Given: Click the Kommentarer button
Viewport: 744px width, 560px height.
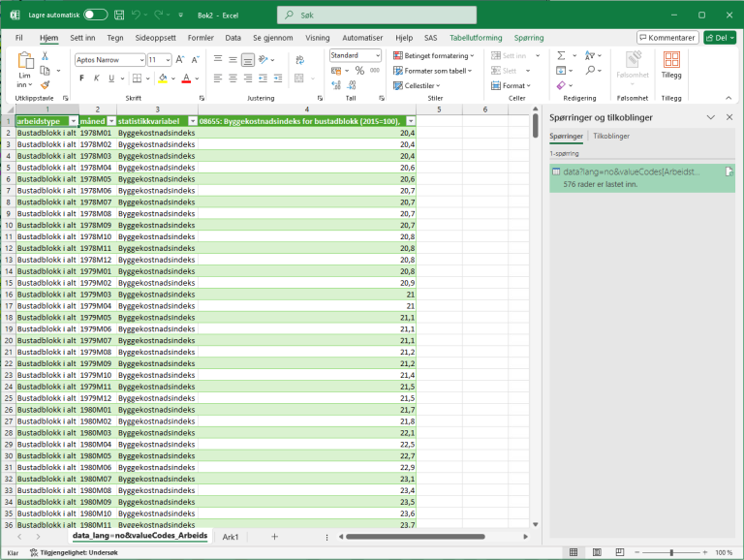Looking at the screenshot, I should [x=667, y=37].
